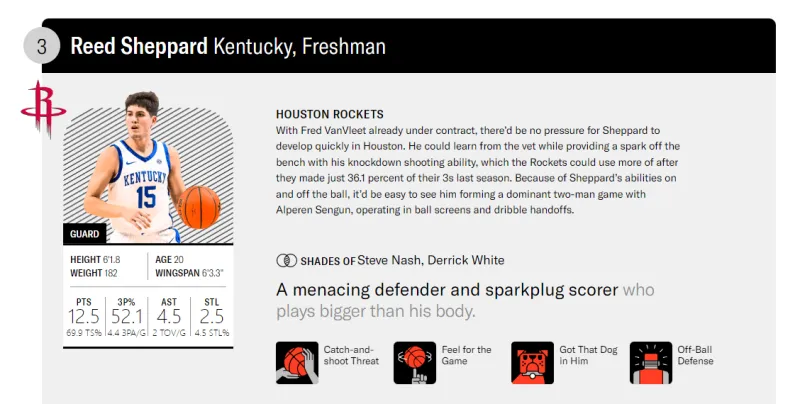Click the AST 4.5 stat box
The image size is (800, 404).
coord(169,316)
